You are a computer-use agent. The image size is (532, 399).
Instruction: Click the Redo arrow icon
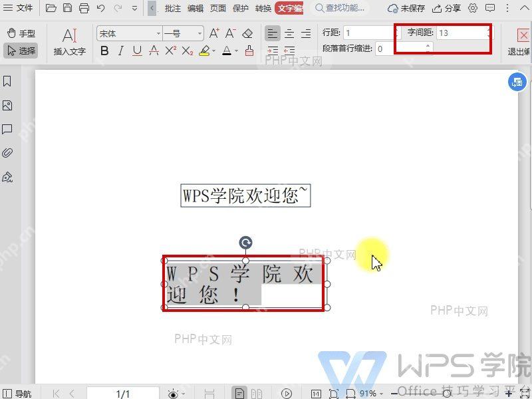(118, 7)
